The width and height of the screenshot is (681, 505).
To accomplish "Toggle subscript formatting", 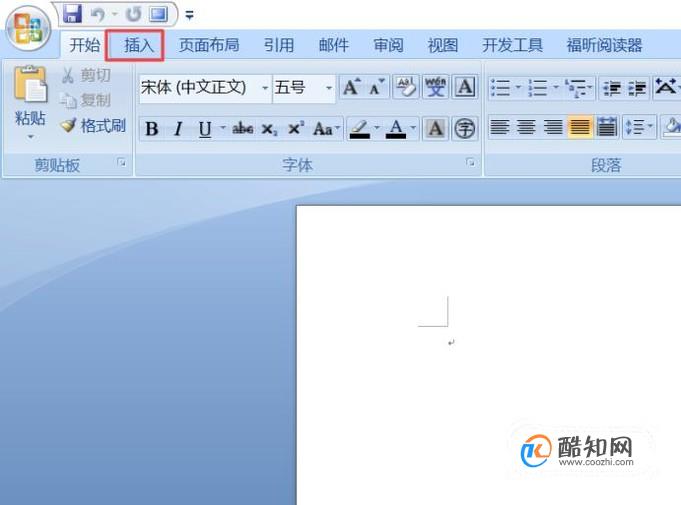I will coord(269,129).
